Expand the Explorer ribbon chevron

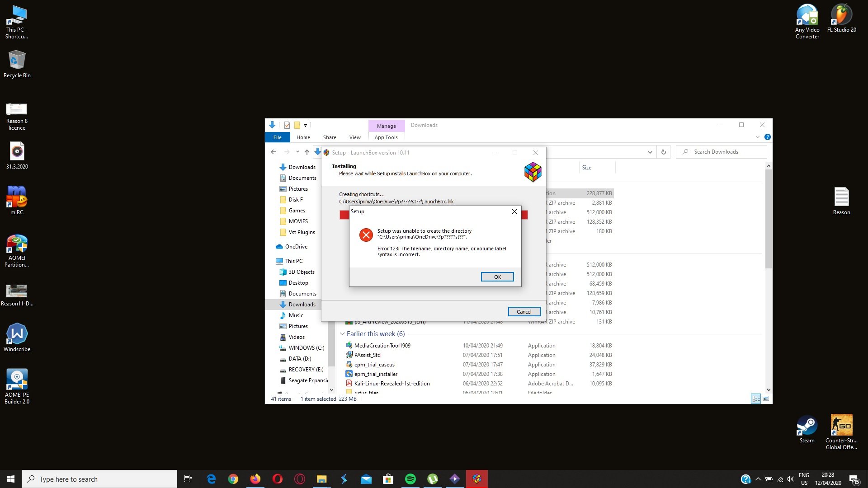point(758,137)
